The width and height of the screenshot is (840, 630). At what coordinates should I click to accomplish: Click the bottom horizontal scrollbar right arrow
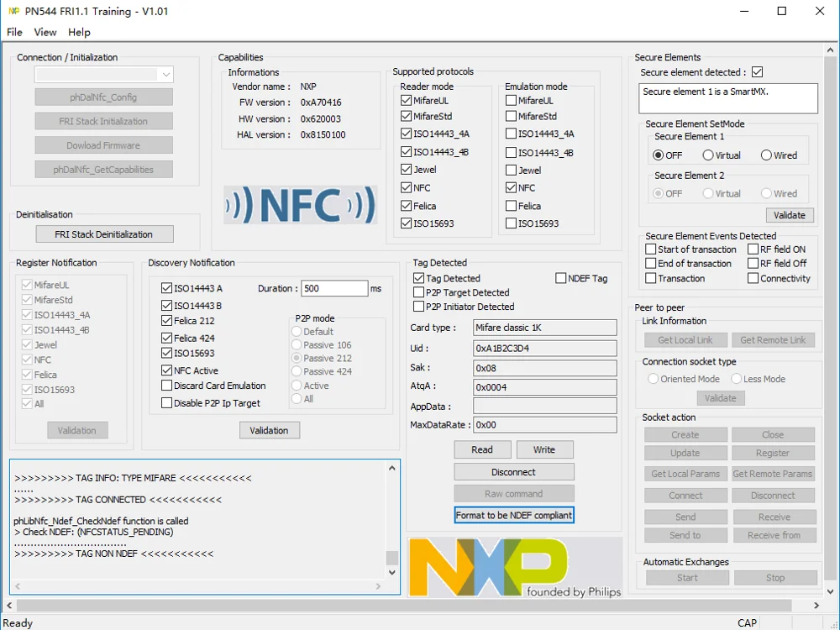[816, 606]
